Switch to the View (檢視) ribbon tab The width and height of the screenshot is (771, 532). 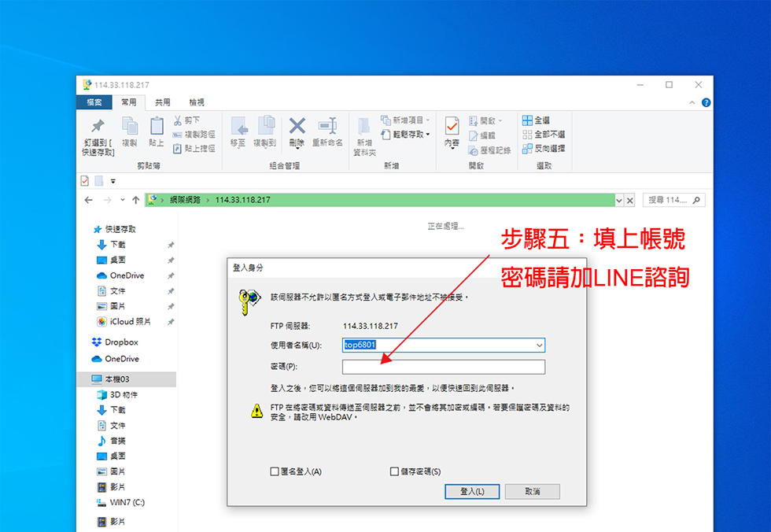click(196, 102)
